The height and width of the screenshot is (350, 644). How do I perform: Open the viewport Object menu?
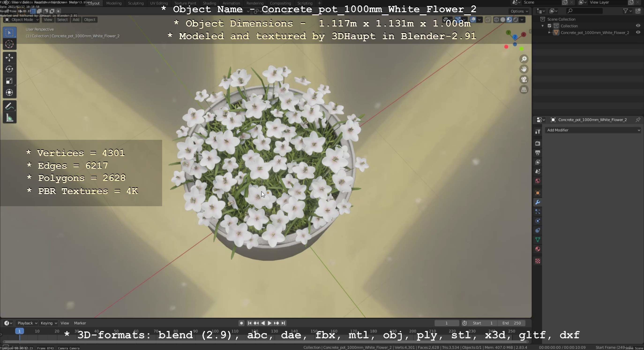[90, 20]
